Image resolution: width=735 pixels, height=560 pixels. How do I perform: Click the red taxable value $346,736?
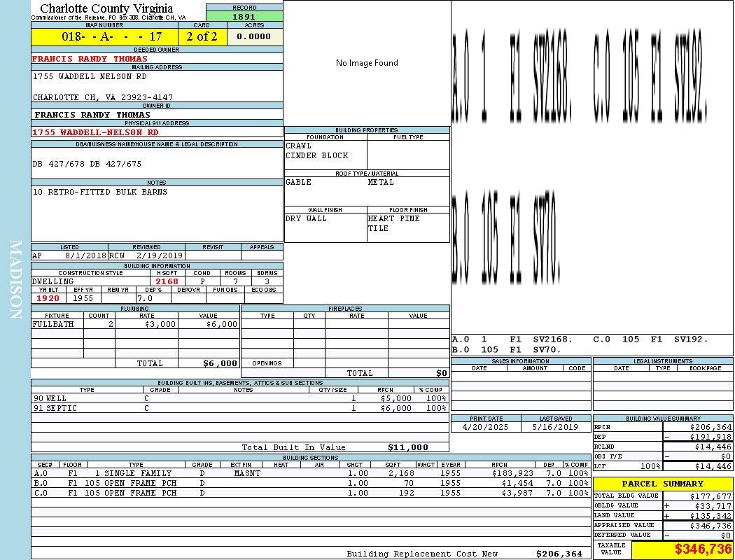pyautogui.click(x=703, y=549)
